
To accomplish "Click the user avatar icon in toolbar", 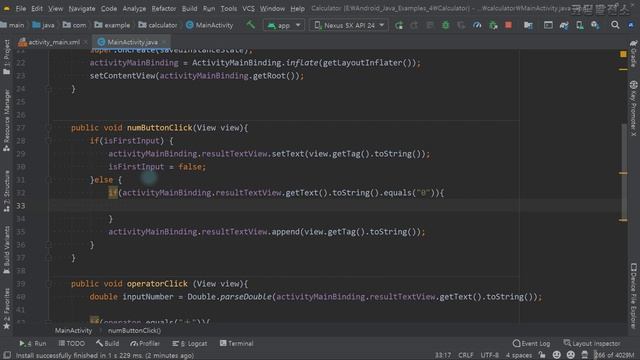I will 631,25.
